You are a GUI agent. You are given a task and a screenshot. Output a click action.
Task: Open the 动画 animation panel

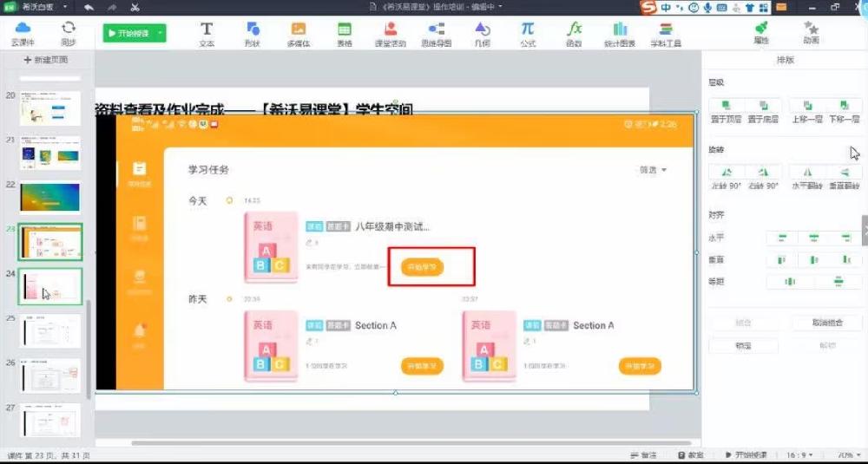tap(811, 33)
